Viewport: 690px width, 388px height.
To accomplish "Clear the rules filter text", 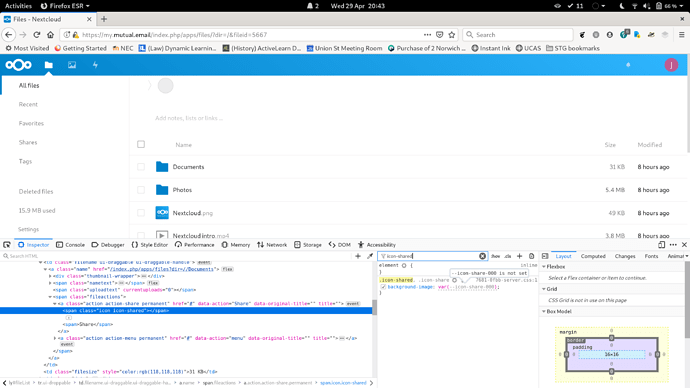I will click(x=482, y=256).
